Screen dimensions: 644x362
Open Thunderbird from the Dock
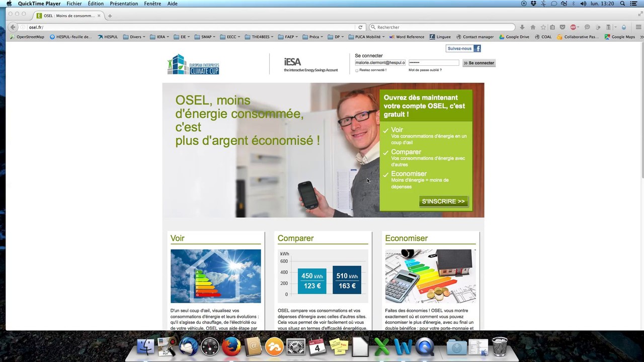tap(189, 347)
